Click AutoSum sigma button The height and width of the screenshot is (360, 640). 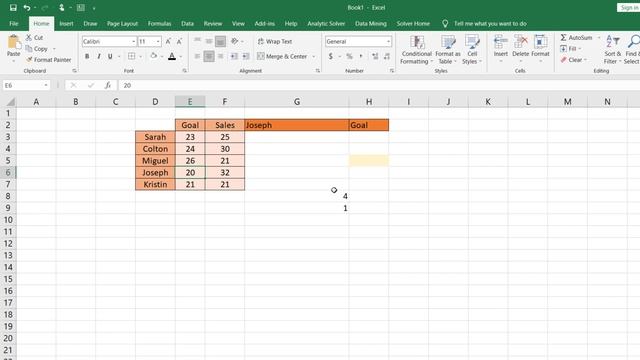(x=576, y=38)
